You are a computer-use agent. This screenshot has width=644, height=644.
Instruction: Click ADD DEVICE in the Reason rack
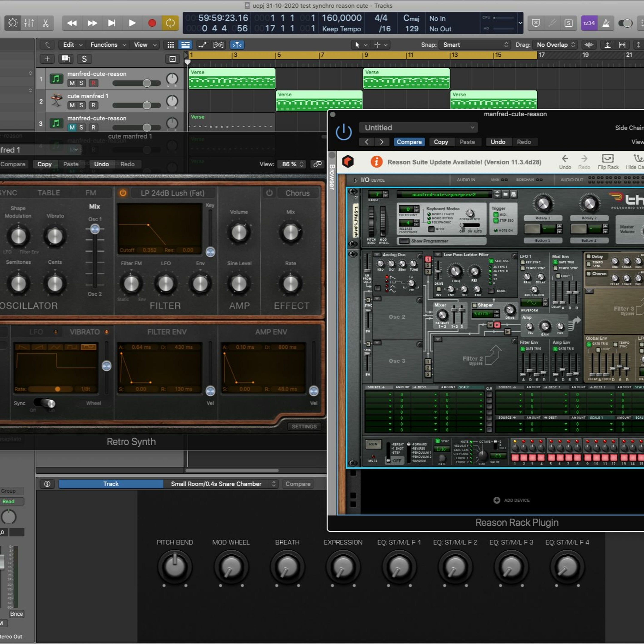[511, 500]
